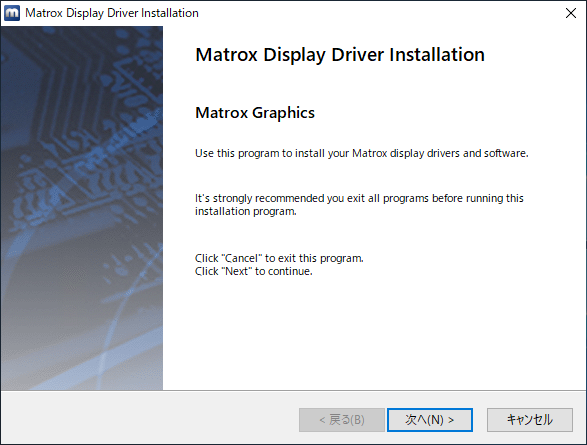Click the 'Click "Next" to continue' line

[x=253, y=271]
